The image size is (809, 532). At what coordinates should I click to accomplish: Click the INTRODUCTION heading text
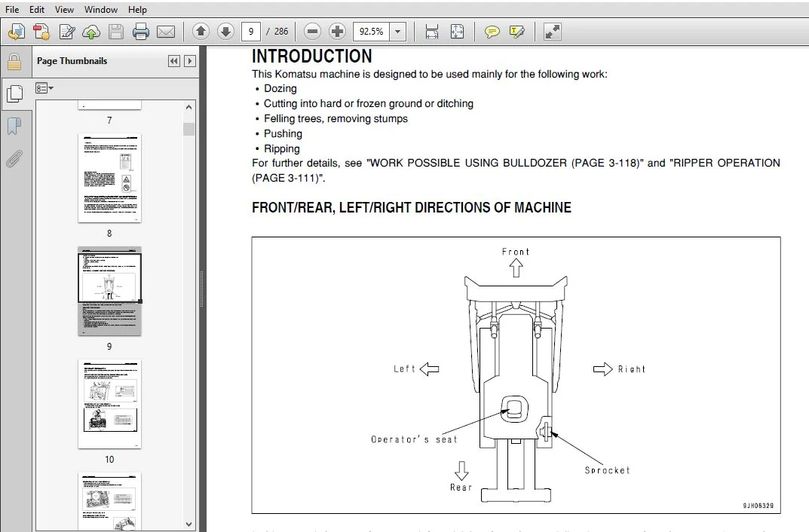click(x=311, y=56)
